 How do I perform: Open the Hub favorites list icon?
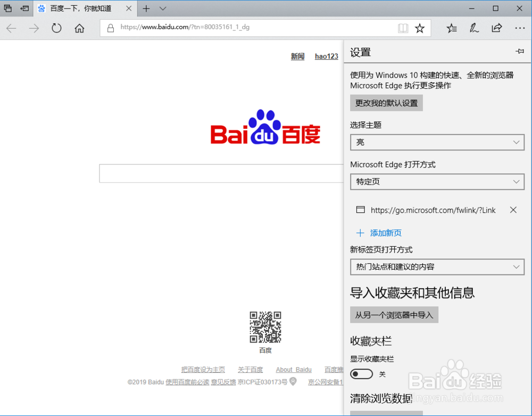click(452, 28)
